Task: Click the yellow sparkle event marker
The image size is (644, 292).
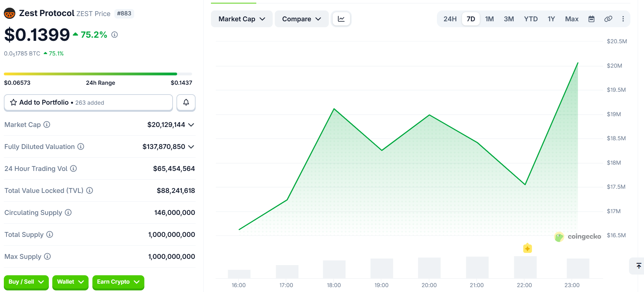Action: click(528, 248)
